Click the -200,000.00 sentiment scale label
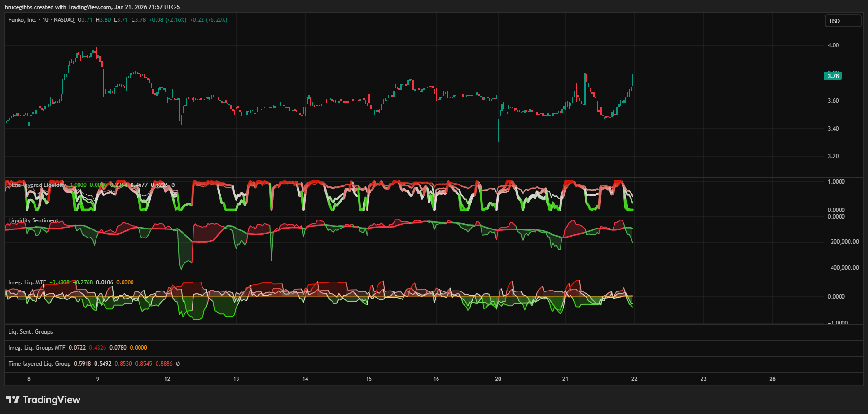868x414 pixels. click(x=843, y=242)
